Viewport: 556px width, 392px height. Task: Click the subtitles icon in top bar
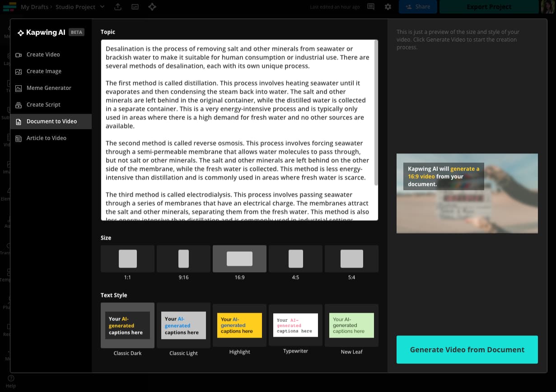[x=135, y=7]
